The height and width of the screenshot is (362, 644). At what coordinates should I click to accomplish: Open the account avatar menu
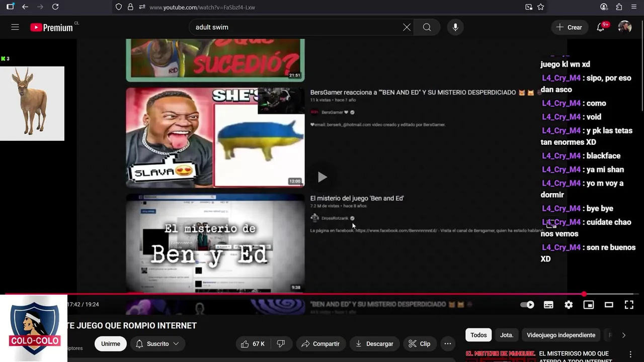tap(625, 27)
